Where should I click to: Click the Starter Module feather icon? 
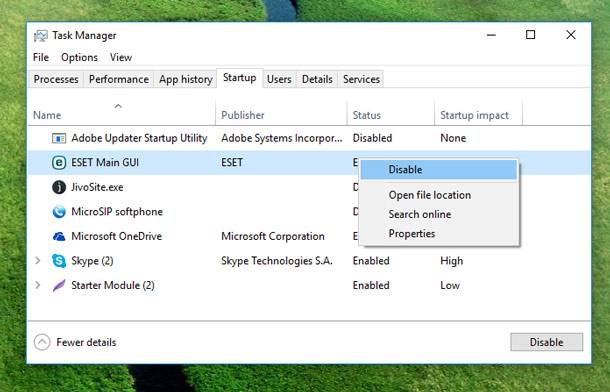coord(59,285)
